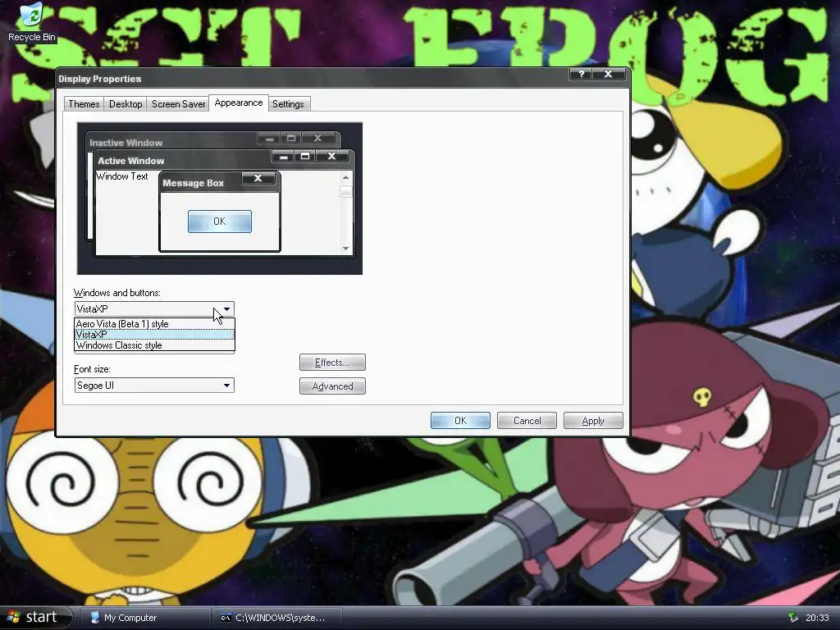Image resolution: width=840 pixels, height=630 pixels.
Task: Click the preview scrollbar up arrow
Action: (345, 177)
